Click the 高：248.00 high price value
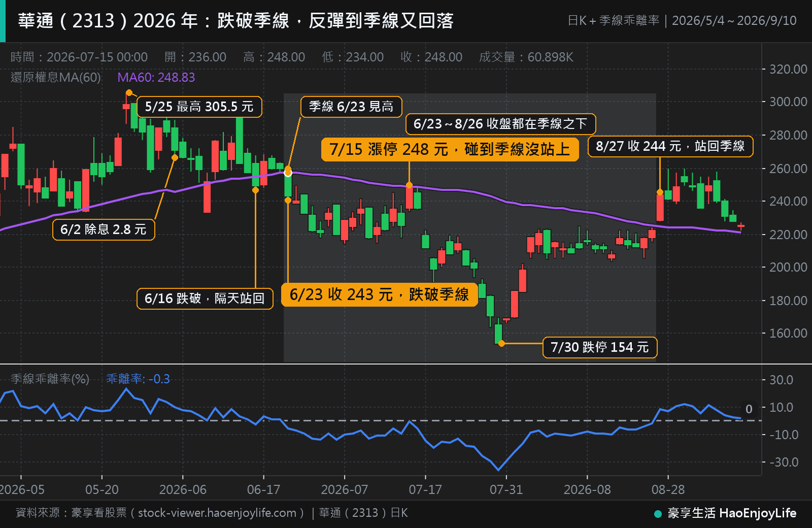The image size is (812, 528). (274, 57)
